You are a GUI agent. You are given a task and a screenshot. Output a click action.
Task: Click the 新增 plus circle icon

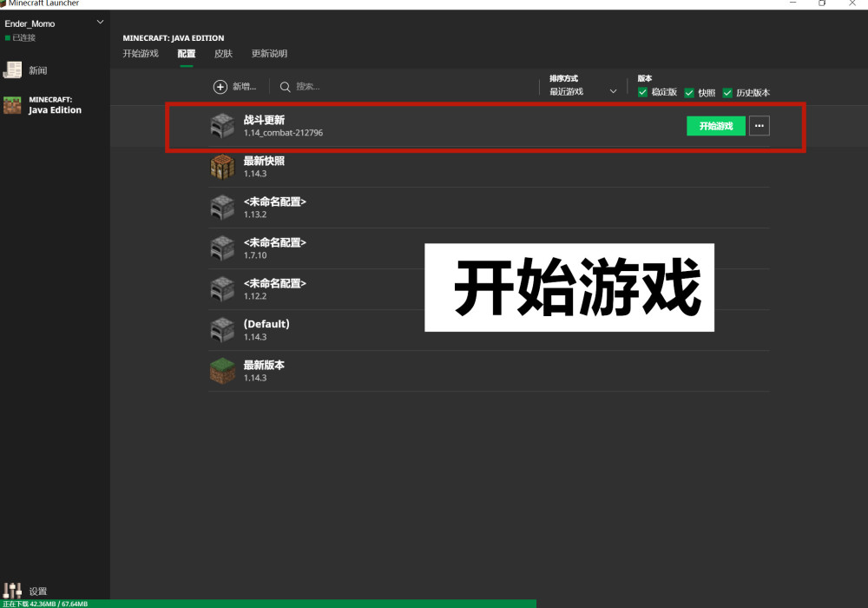click(x=220, y=87)
